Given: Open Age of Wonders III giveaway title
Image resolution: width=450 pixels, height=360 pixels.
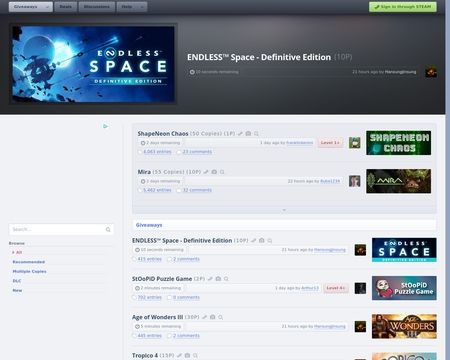Looking at the screenshot, I should click(x=158, y=317).
